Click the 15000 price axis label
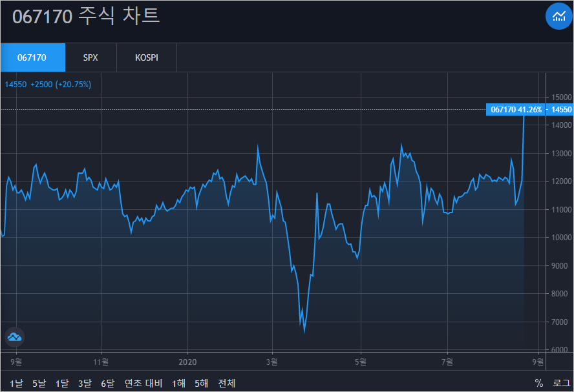The width and height of the screenshot is (574, 392). tap(562, 98)
